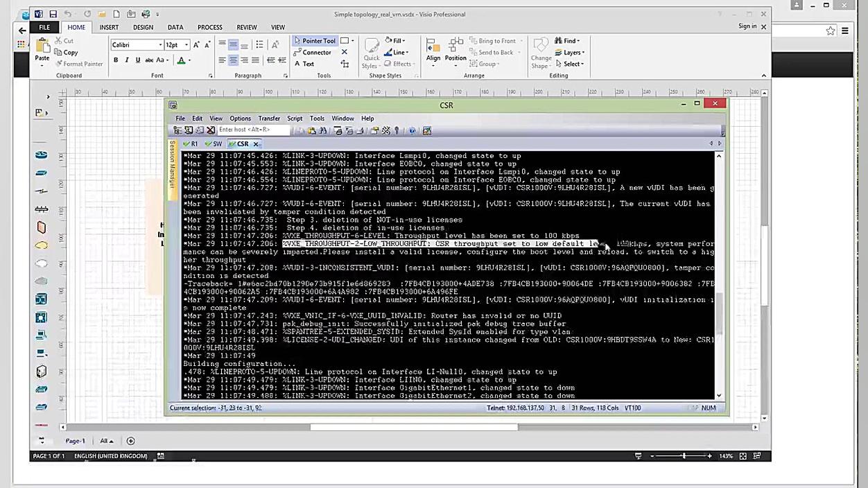Image resolution: width=868 pixels, height=488 pixels.
Task: Click the terminal vertical scrollbar down arrow
Action: 718,395
